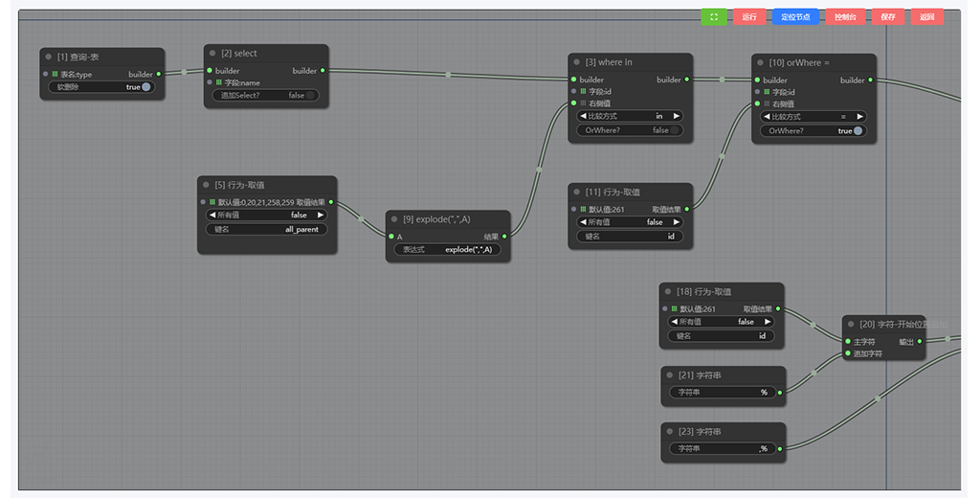Image resolution: width=980 pixels, height=498 pixels.
Task: Click 右侧值 input port on node [3]
Action: click(574, 103)
